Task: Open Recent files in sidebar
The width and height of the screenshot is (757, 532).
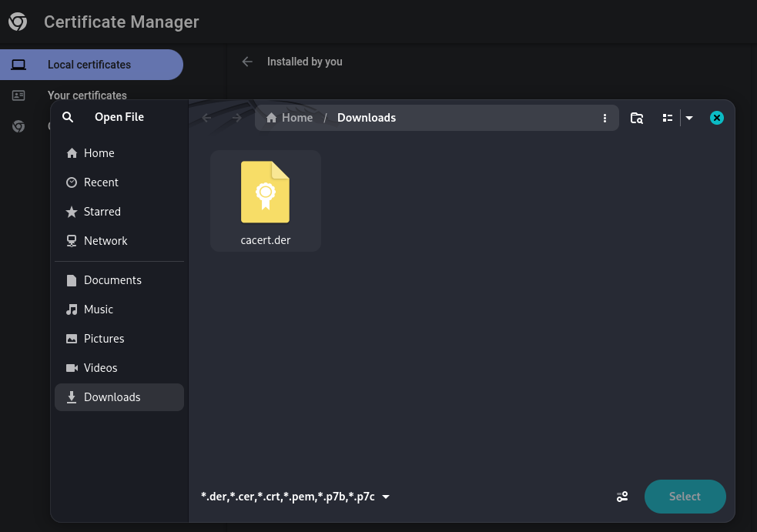Action: pyautogui.click(x=101, y=182)
